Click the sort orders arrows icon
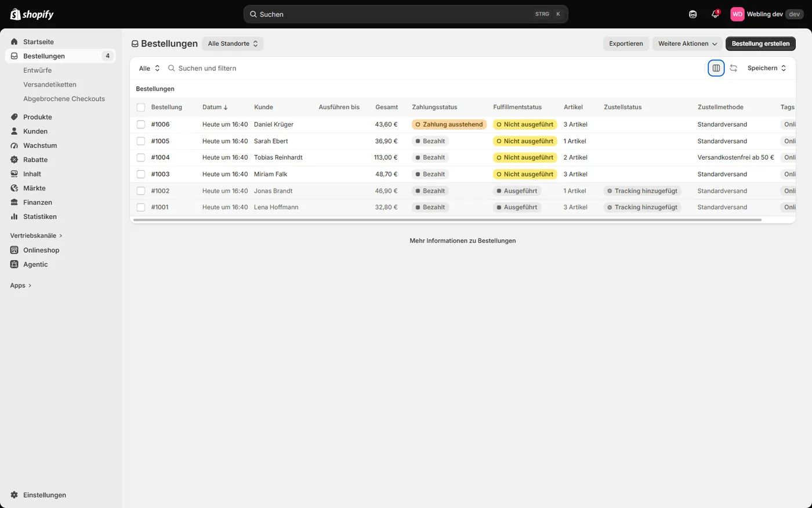The height and width of the screenshot is (508, 812). coord(733,68)
